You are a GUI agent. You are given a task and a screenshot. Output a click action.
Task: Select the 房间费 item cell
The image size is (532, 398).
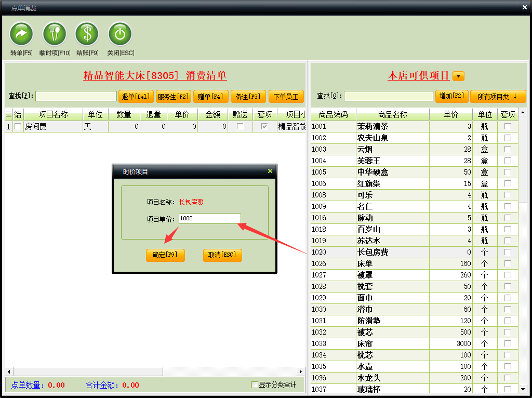tap(53, 127)
